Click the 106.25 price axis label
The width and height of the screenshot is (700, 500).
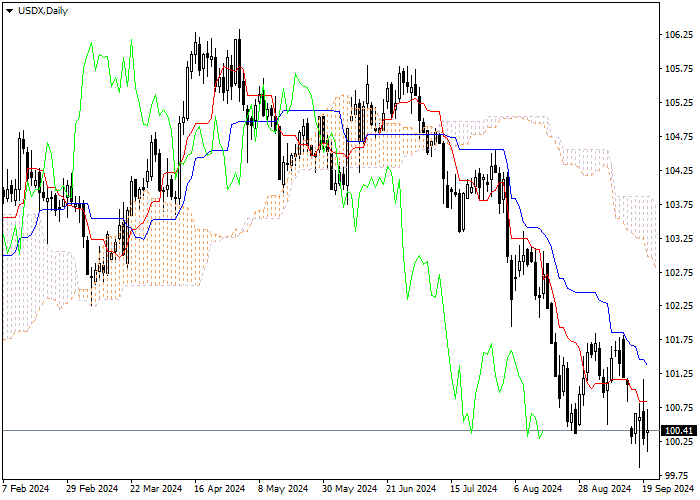point(679,35)
